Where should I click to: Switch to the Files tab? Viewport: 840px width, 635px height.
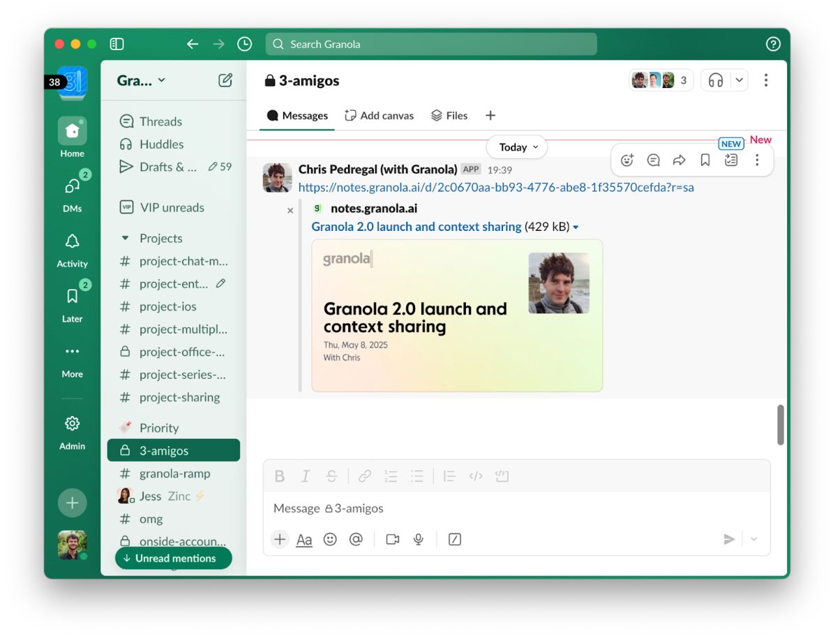(449, 115)
